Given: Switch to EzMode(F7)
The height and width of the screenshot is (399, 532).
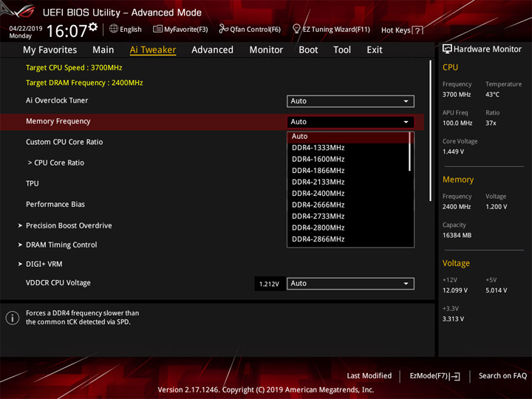Looking at the screenshot, I should point(435,376).
